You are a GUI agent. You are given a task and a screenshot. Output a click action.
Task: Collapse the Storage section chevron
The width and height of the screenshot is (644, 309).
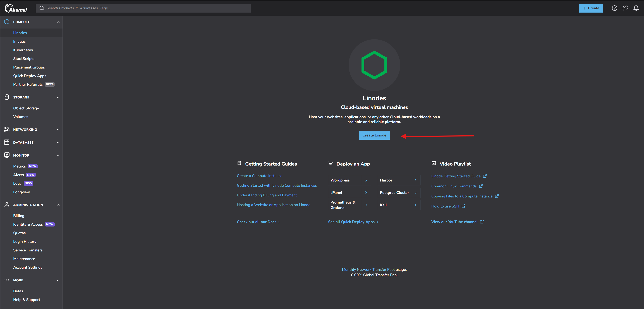58,97
